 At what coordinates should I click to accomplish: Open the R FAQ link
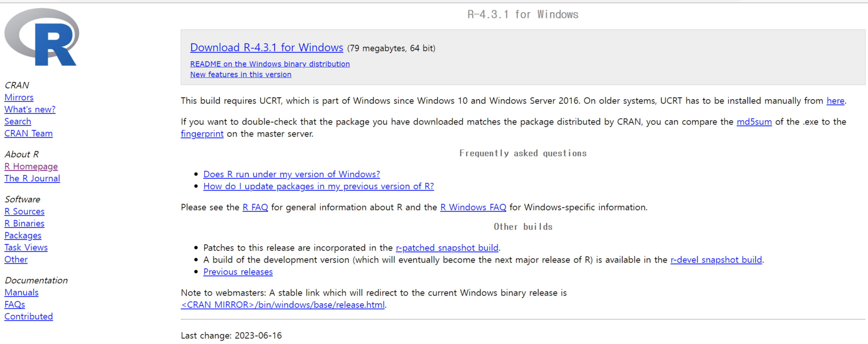[255, 207]
